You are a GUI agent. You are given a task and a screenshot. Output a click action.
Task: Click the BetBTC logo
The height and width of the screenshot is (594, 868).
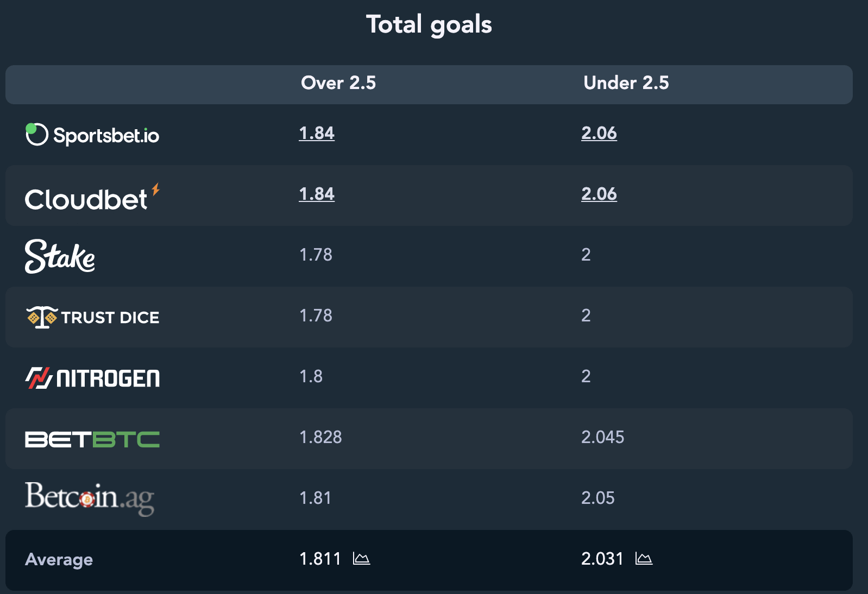point(92,439)
